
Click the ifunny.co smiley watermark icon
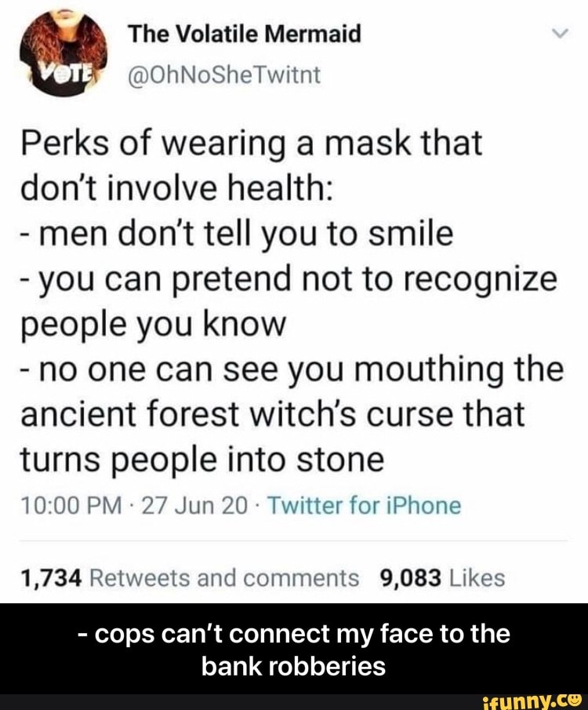pos(573,700)
